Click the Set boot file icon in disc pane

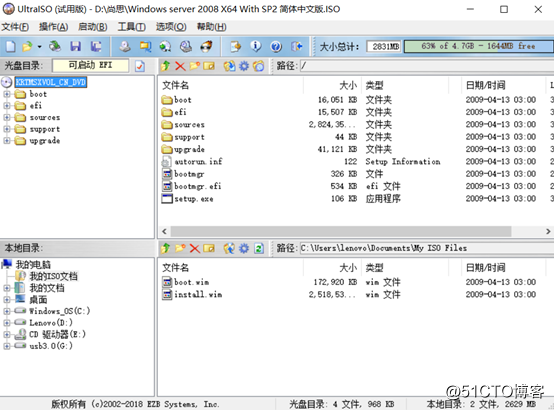pos(259,66)
